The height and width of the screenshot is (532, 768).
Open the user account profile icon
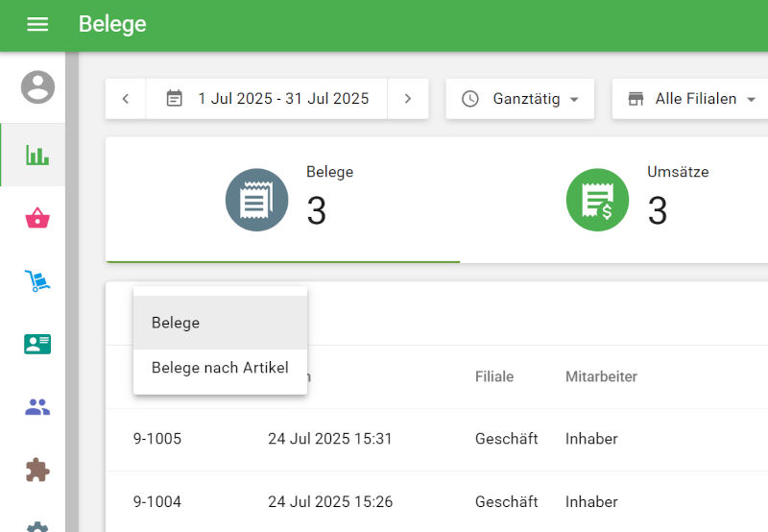pyautogui.click(x=37, y=87)
